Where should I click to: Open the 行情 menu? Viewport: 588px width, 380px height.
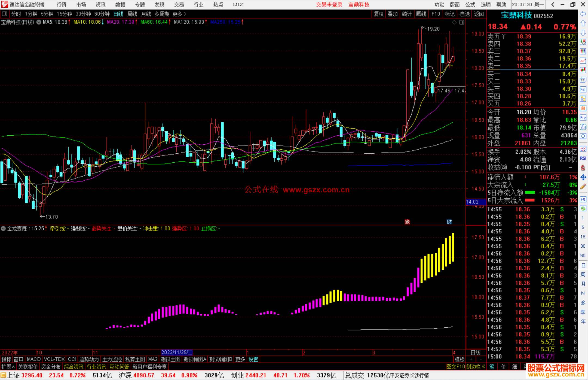[x=62, y=5]
